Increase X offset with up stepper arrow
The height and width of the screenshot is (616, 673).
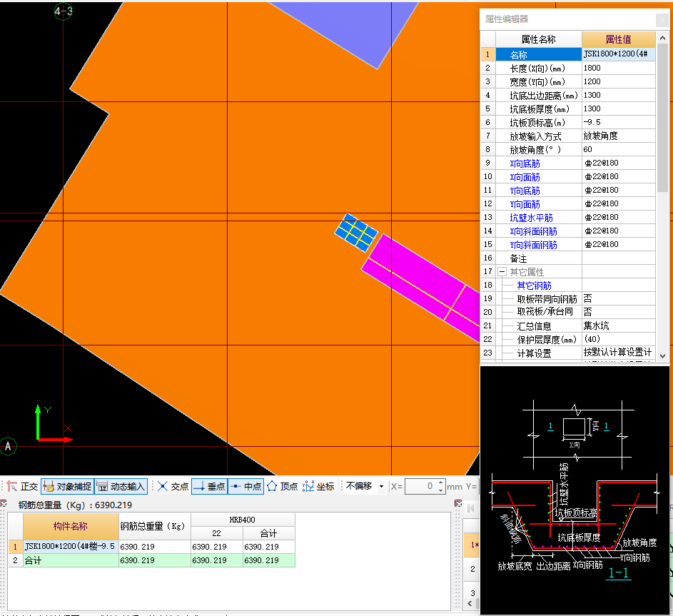click(441, 483)
